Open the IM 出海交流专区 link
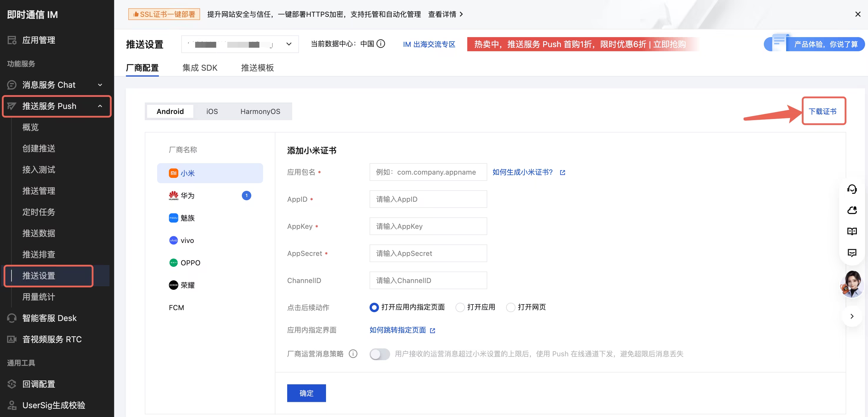868x417 pixels. pyautogui.click(x=429, y=44)
